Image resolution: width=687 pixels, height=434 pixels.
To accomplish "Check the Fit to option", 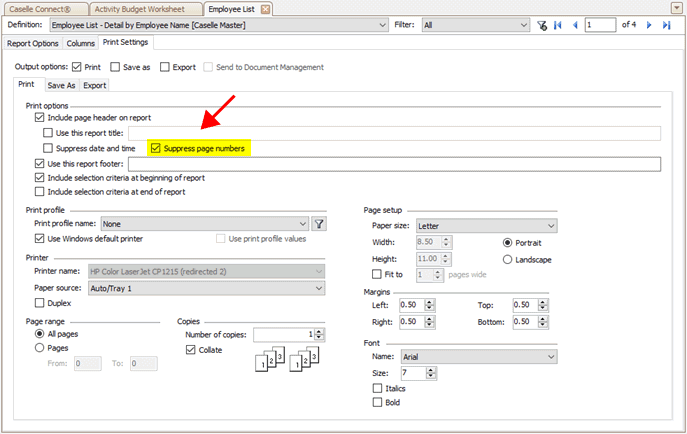I will (x=377, y=274).
